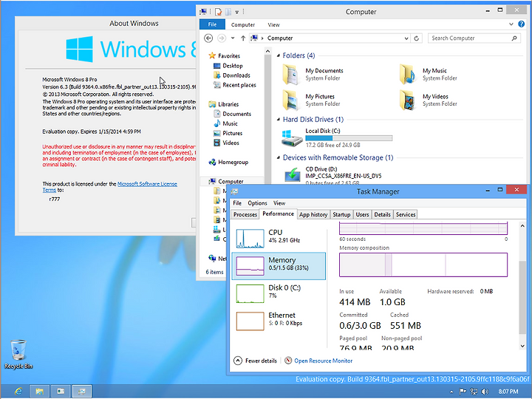
Task: Select Documents library in navigation pane
Action: tap(233, 114)
